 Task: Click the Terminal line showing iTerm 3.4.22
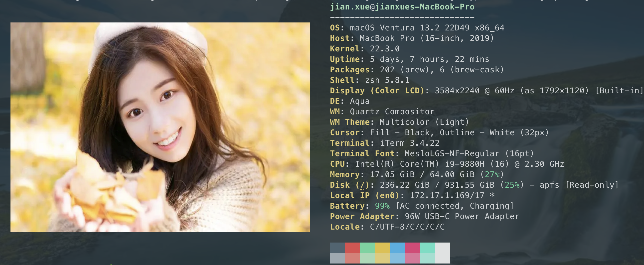[x=385, y=143]
